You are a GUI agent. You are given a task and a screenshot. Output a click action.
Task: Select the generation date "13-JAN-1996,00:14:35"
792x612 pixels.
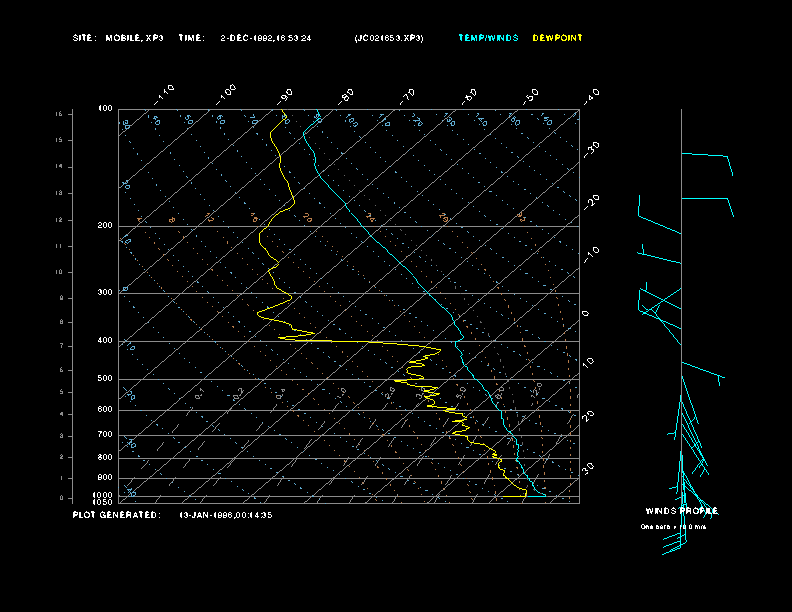[226, 515]
